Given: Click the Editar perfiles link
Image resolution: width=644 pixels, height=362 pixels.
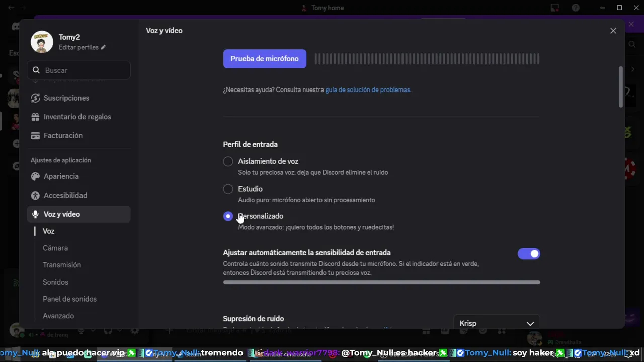Looking at the screenshot, I should tap(78, 47).
